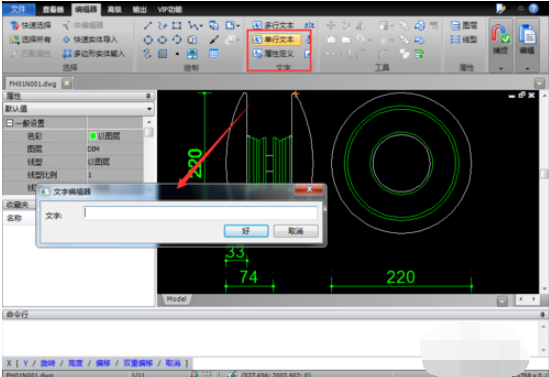Open the help question mark icon

(x=534, y=9)
